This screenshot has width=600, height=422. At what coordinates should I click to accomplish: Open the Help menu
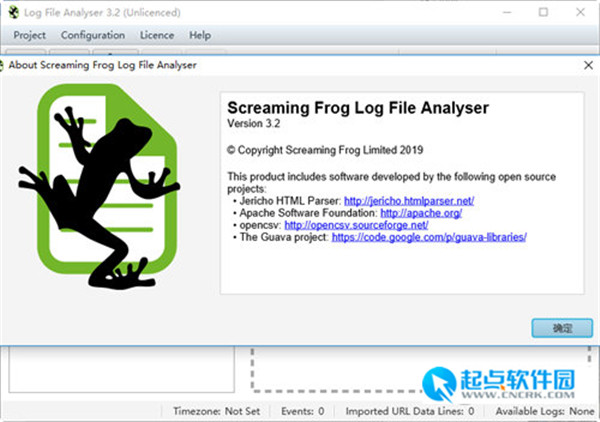[200, 35]
